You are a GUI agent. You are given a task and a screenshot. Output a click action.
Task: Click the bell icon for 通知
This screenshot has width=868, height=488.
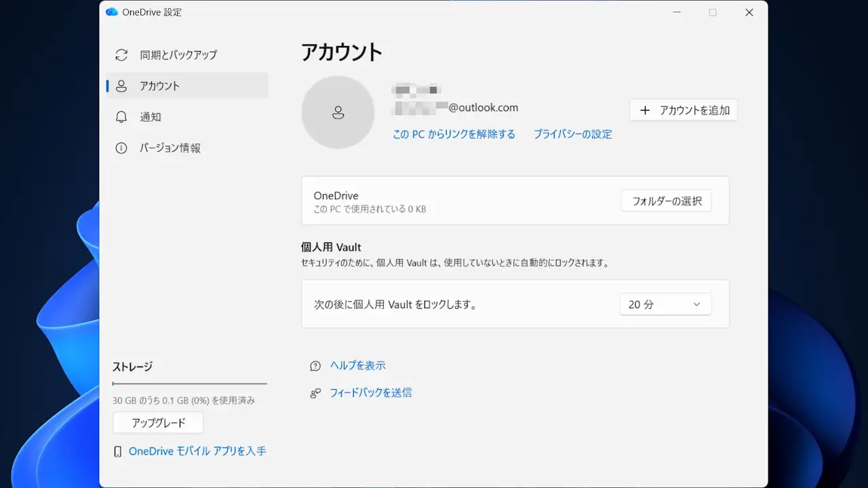121,117
